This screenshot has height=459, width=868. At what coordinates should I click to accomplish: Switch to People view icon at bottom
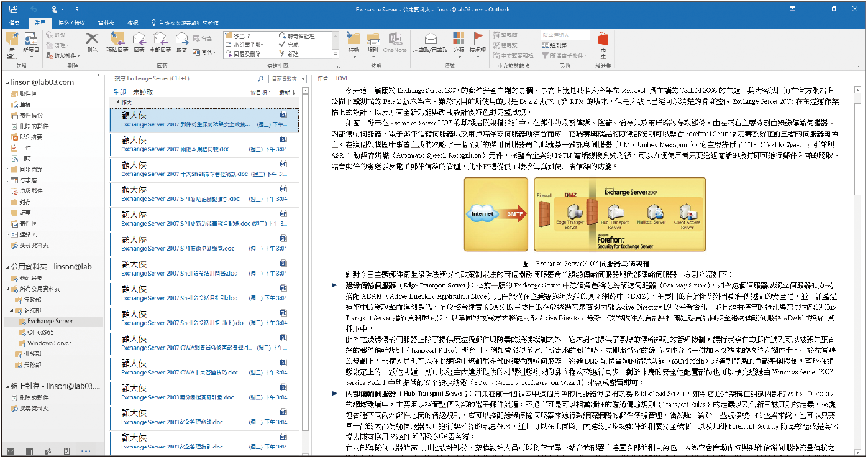coord(48,451)
